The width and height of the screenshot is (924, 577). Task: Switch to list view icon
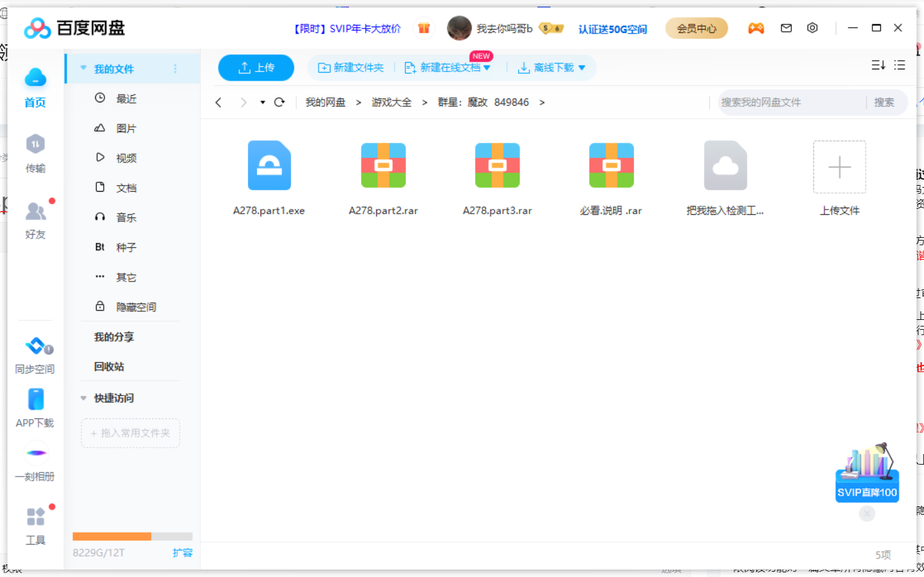900,65
